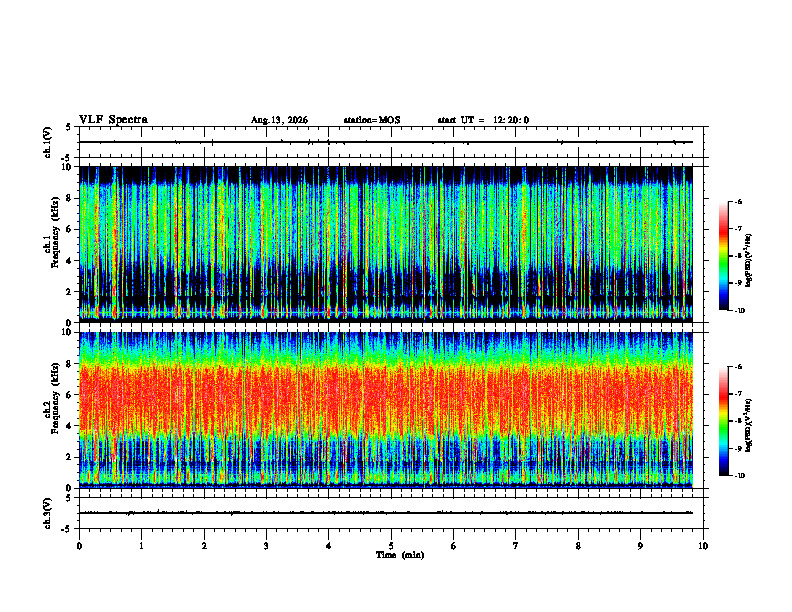Click the start UT 12:20:0 label
This screenshot has height=612, width=792.
pyautogui.click(x=483, y=120)
